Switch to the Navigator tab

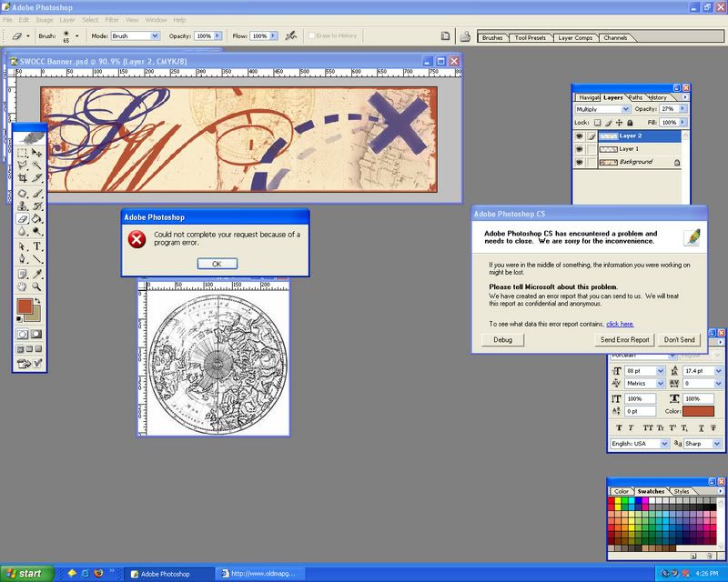589,97
